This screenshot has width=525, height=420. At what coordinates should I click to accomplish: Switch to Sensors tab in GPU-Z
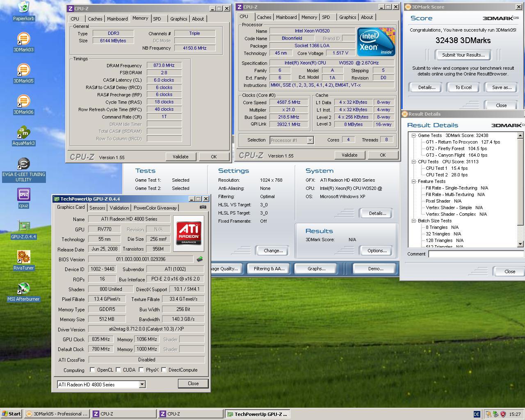(x=97, y=208)
